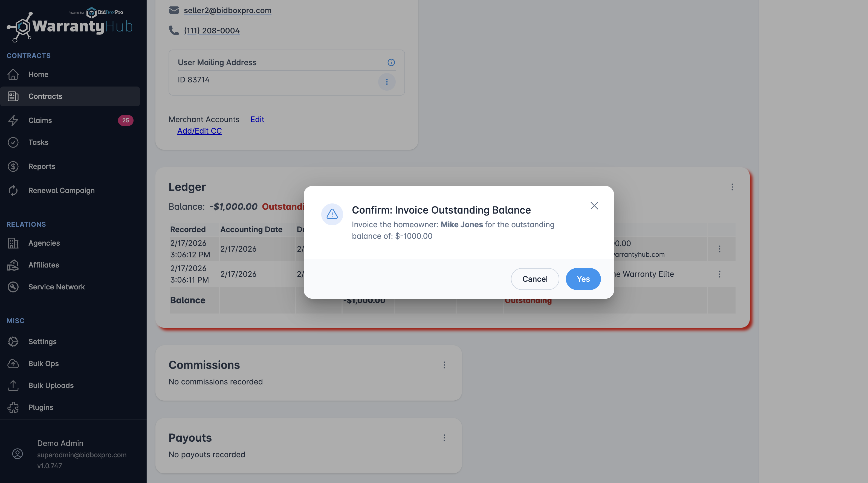Select Contracts in the sidebar menu

(x=45, y=96)
